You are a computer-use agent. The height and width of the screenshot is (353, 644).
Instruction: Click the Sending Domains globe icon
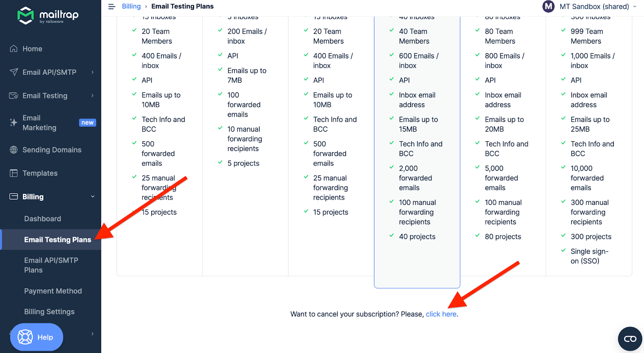coord(14,150)
